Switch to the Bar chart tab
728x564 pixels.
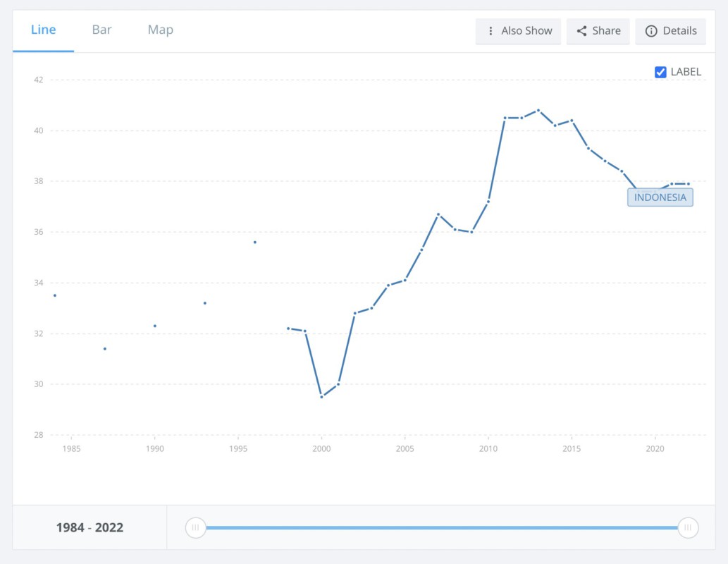(101, 30)
